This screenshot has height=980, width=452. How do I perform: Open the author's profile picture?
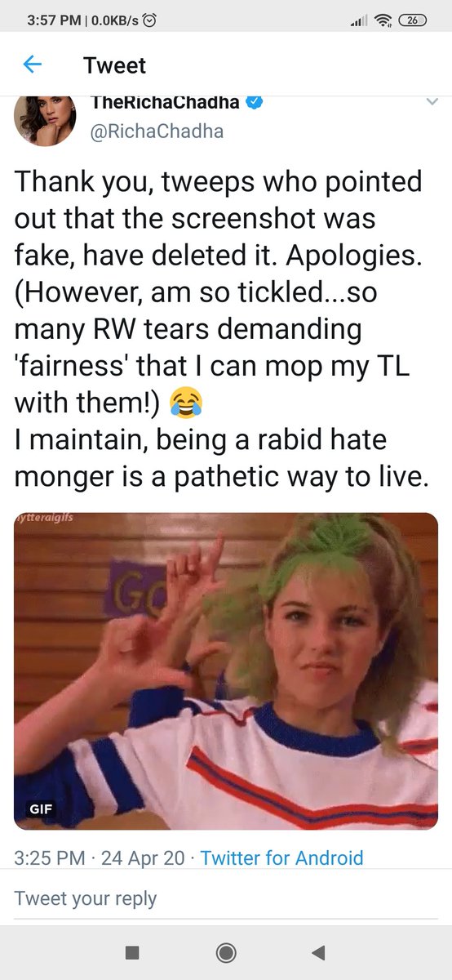45,120
